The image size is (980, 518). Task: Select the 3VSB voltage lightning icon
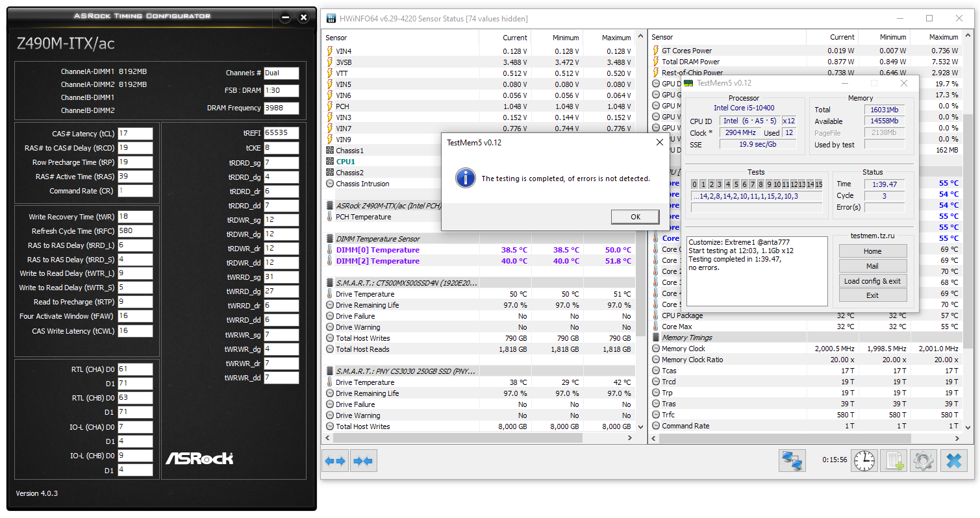330,62
